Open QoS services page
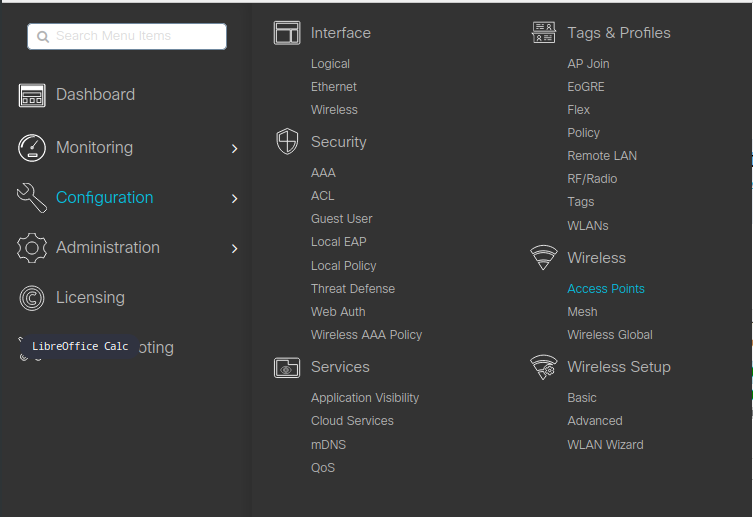 [x=323, y=468]
